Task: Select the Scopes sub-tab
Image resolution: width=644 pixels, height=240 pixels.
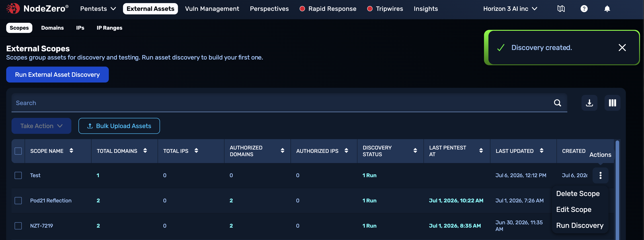Action: coord(19,28)
